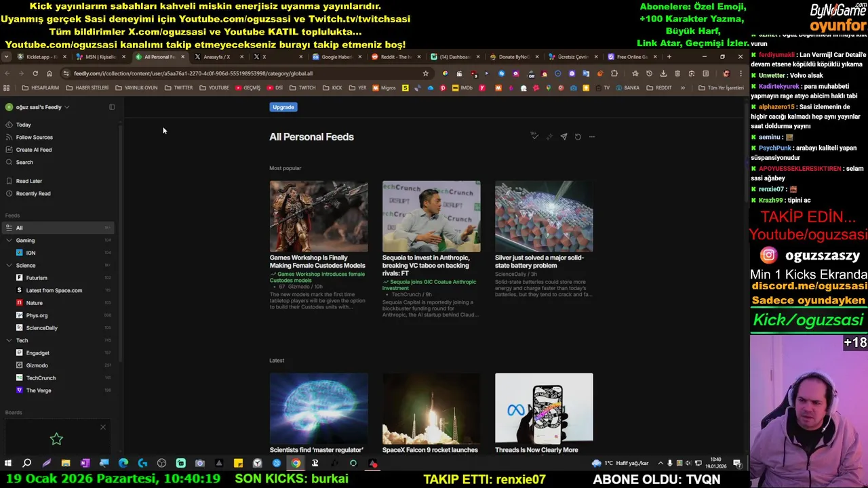The height and width of the screenshot is (488, 868).
Task: Collapse the Science feed folder
Action: [x=9, y=266]
